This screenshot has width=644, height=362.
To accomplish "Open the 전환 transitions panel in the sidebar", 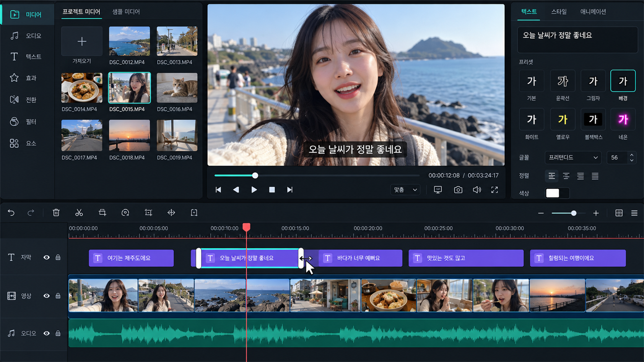I will (27, 100).
